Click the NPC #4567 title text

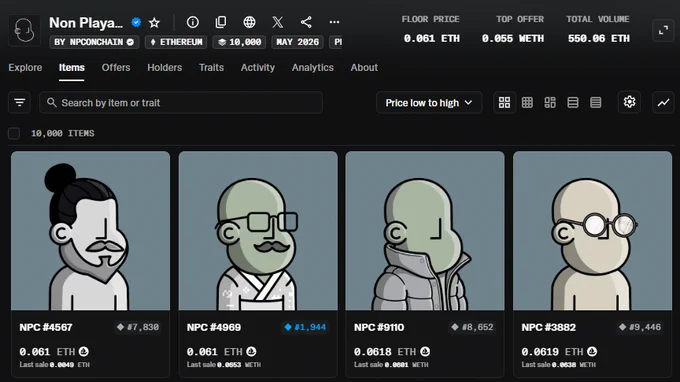click(x=46, y=327)
